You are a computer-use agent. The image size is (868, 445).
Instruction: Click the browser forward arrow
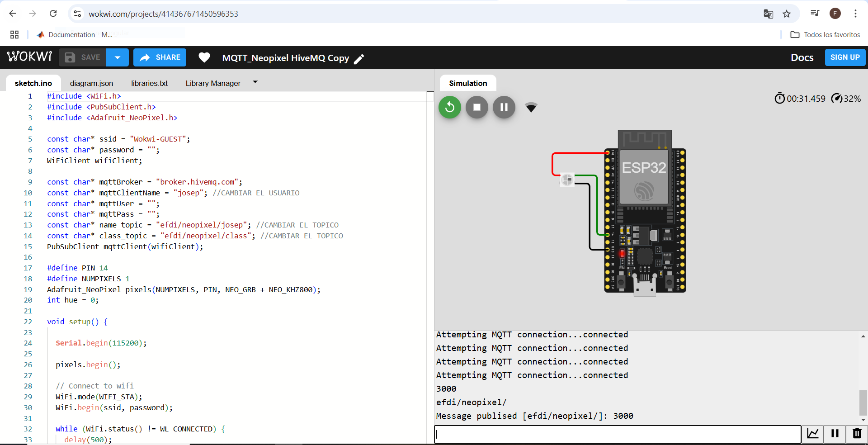click(x=33, y=14)
